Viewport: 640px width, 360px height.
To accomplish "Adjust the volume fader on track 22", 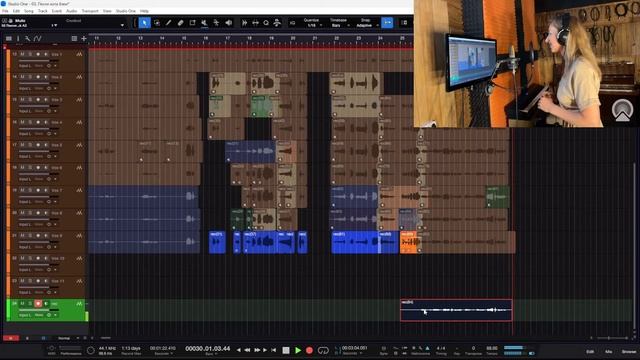I will click(39, 264).
